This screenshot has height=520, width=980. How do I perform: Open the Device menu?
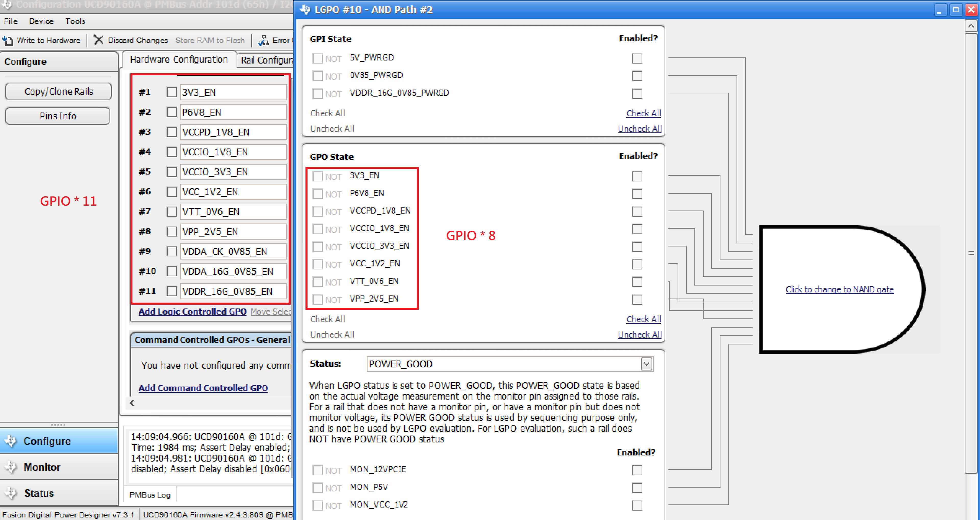[x=41, y=21]
